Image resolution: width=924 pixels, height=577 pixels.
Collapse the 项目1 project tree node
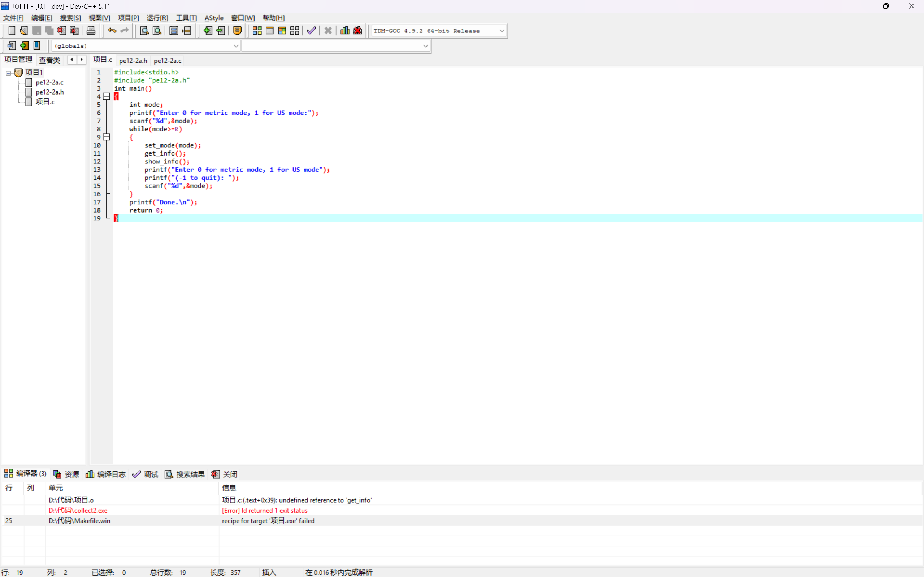[x=8, y=73]
